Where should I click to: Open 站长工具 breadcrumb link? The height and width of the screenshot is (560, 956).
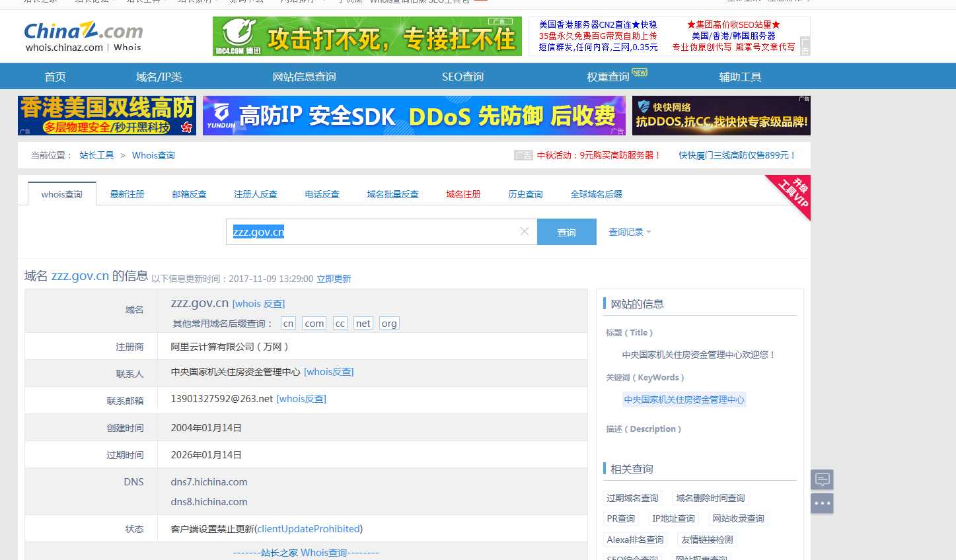[96, 155]
